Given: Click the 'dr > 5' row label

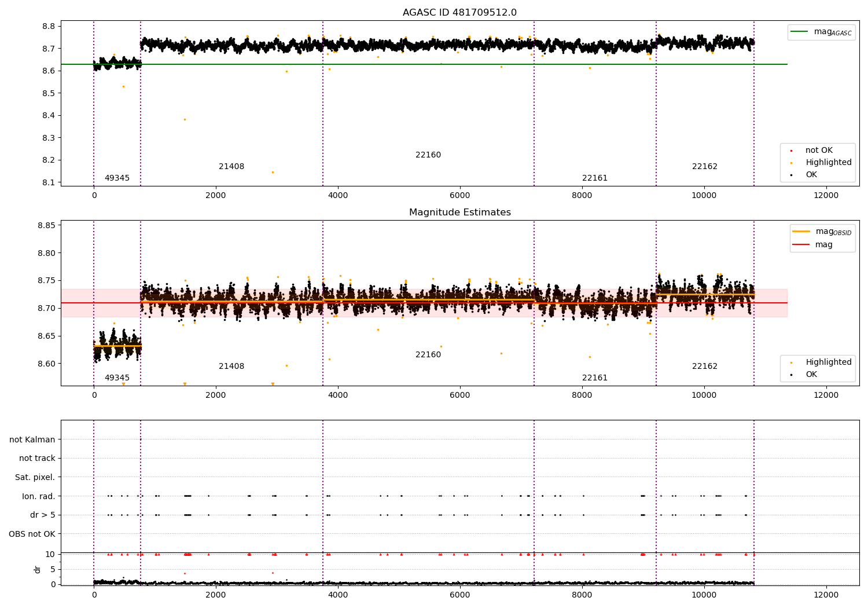Looking at the screenshot, I should [x=43, y=515].
